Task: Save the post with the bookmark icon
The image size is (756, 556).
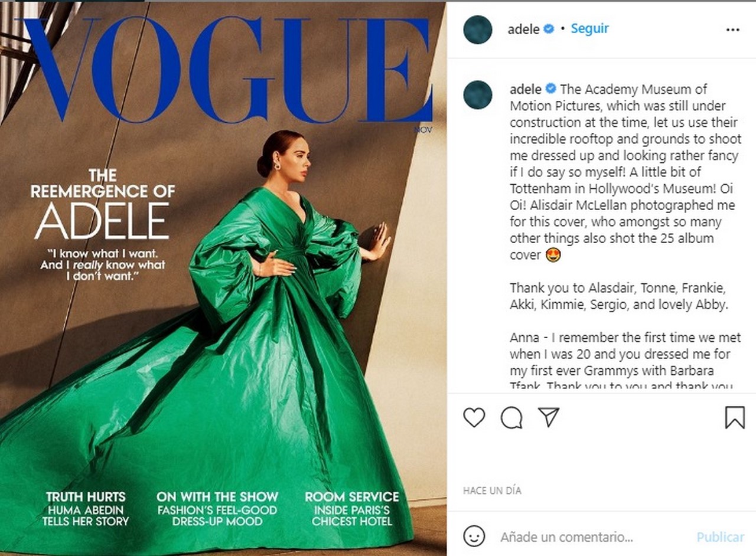Action: [735, 418]
